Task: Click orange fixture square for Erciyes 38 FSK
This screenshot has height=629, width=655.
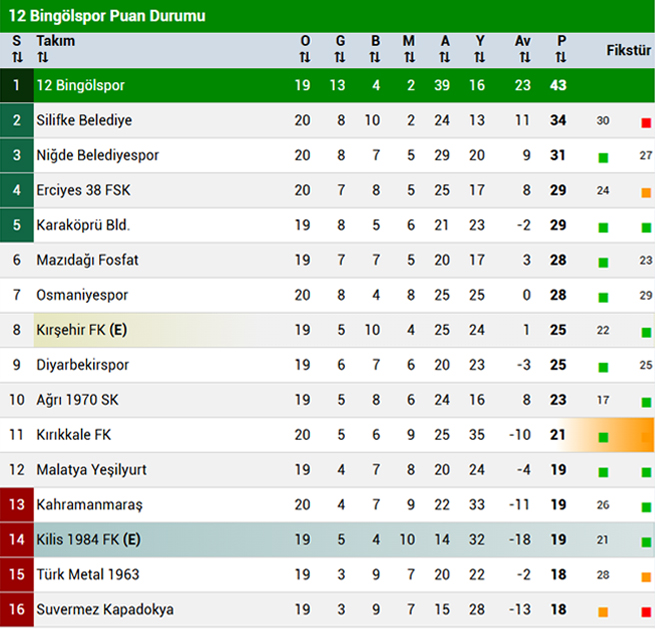Action: 646,192
